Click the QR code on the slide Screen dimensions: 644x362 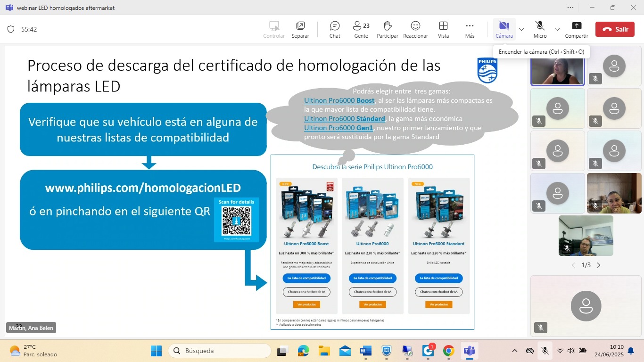click(236, 221)
